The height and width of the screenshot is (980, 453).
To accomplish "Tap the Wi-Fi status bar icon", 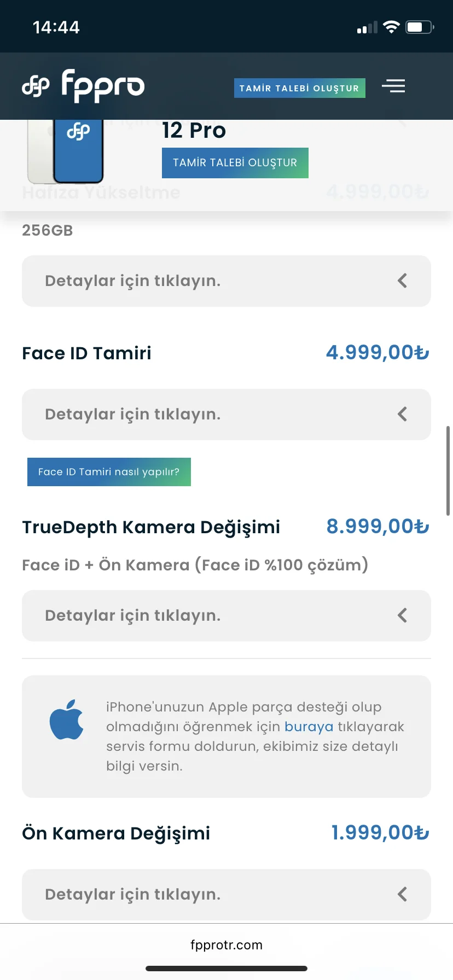I will click(391, 27).
